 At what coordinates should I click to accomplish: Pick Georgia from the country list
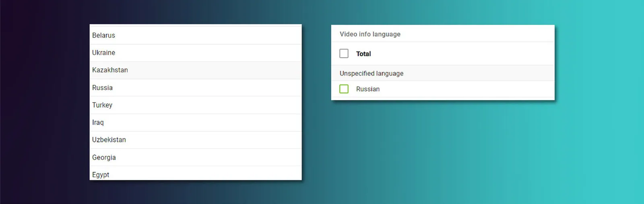(196, 157)
